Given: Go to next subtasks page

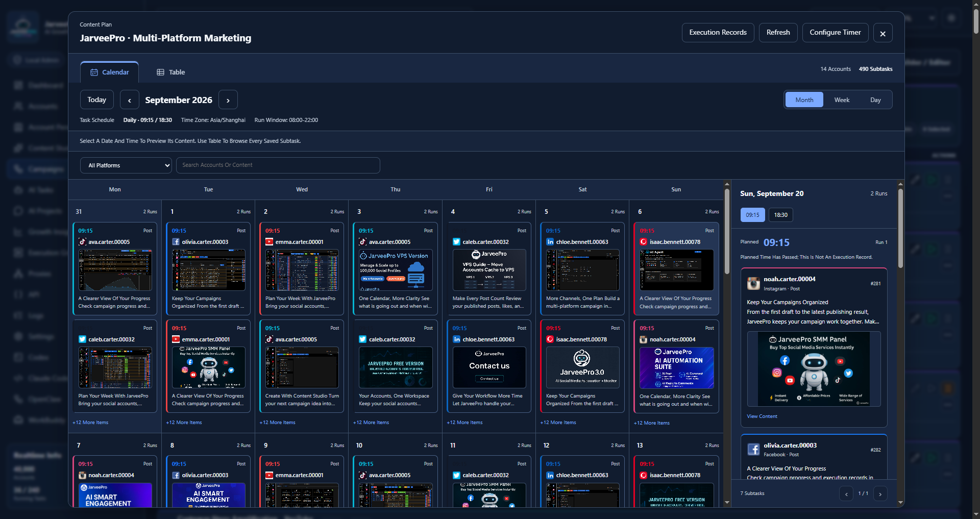Looking at the screenshot, I should coord(880,493).
